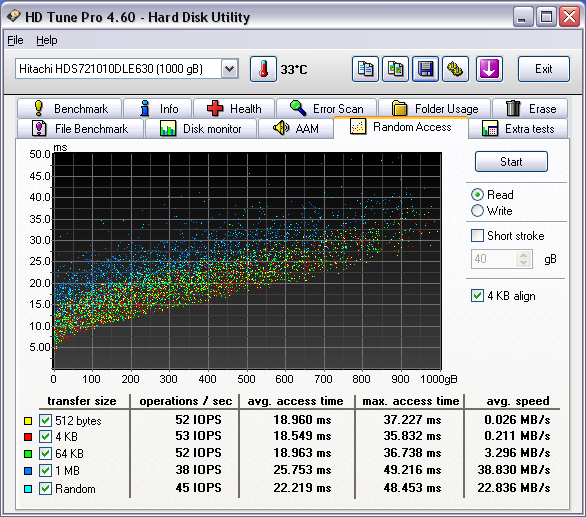Increase the short stroke gB stepper
The image size is (586, 517).
524,255
